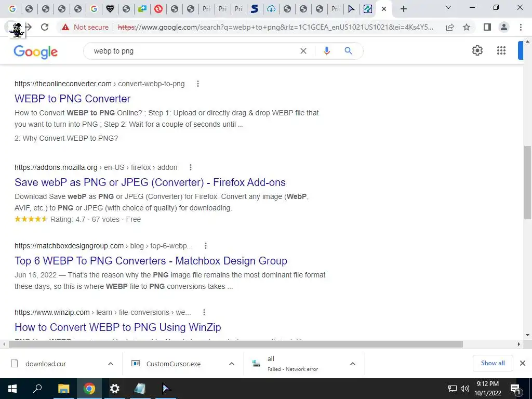Open the tab search chevron dropdown
Screen dimensions: 532x399
(x=448, y=7)
